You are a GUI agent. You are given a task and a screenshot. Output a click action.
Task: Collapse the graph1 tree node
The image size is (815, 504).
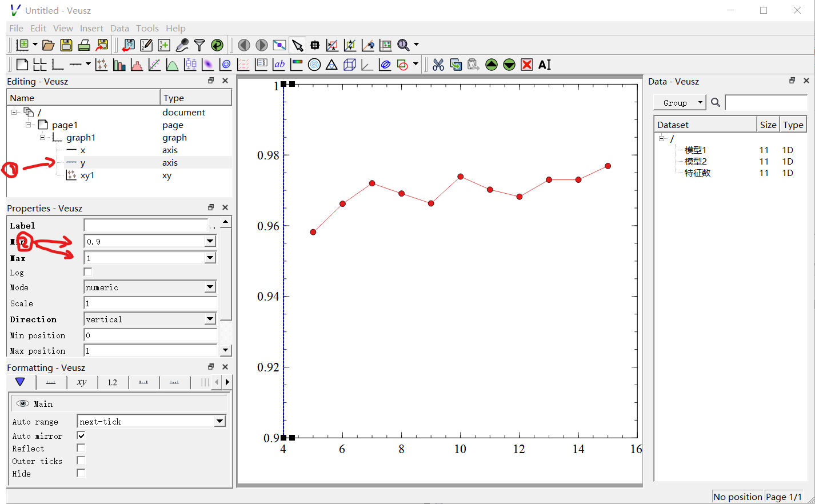42,137
